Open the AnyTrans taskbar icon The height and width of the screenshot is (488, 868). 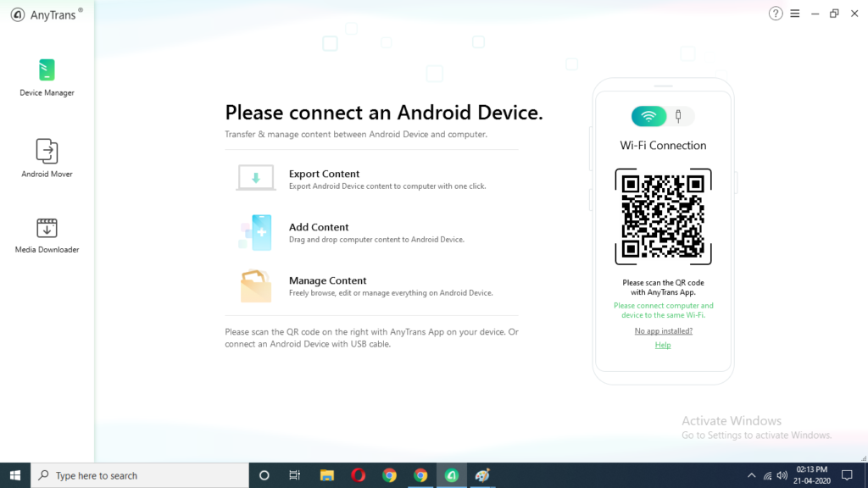click(452, 475)
